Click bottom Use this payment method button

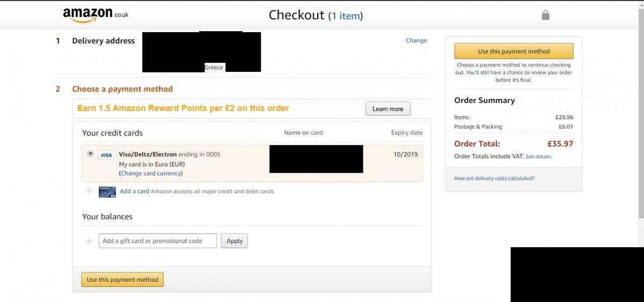122,279
